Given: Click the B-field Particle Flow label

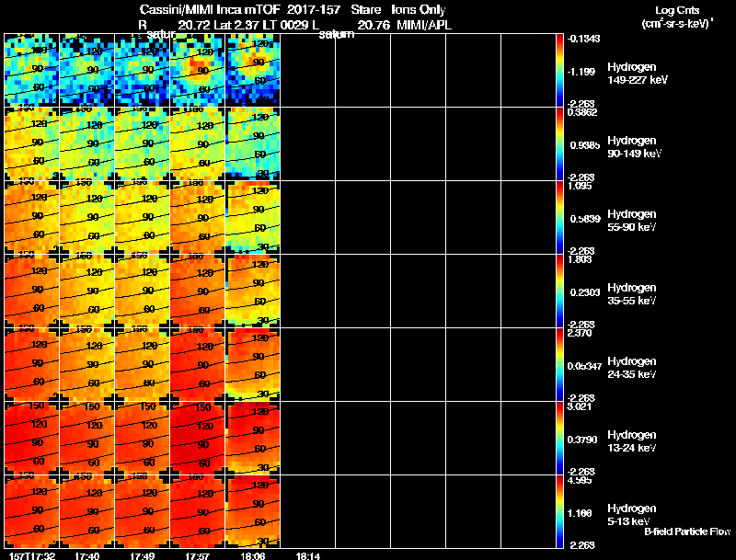Looking at the screenshot, I should [x=687, y=531].
